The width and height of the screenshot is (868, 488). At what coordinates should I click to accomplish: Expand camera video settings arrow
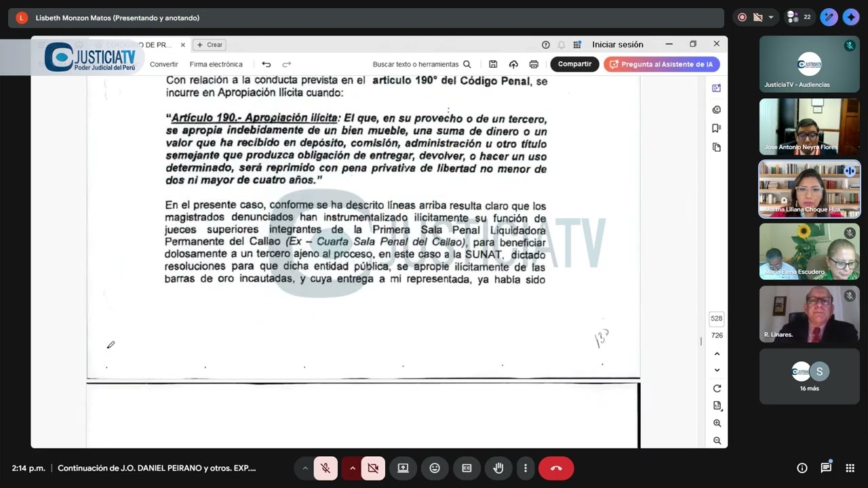click(353, 468)
